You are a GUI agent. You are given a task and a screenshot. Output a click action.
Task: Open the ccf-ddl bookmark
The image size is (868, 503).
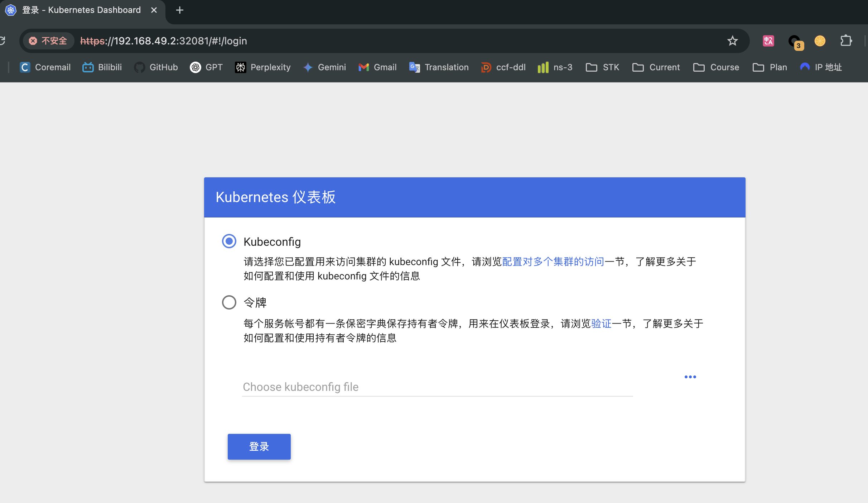(503, 67)
